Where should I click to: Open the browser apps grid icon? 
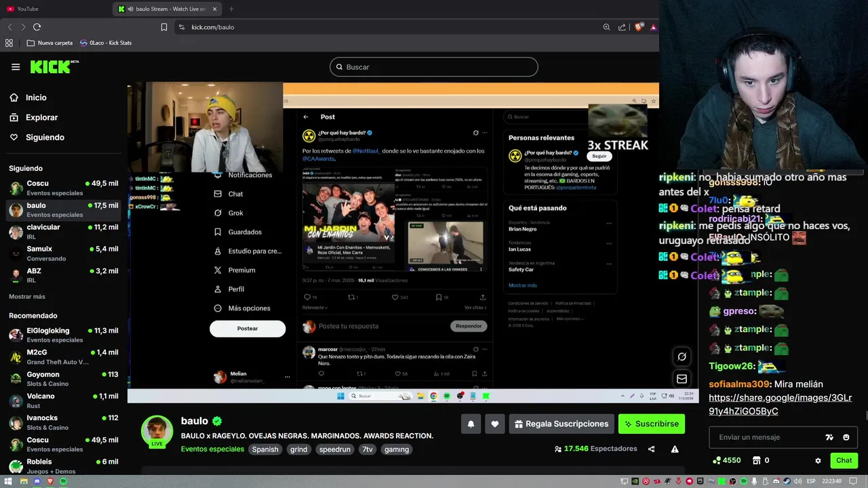click(9, 43)
